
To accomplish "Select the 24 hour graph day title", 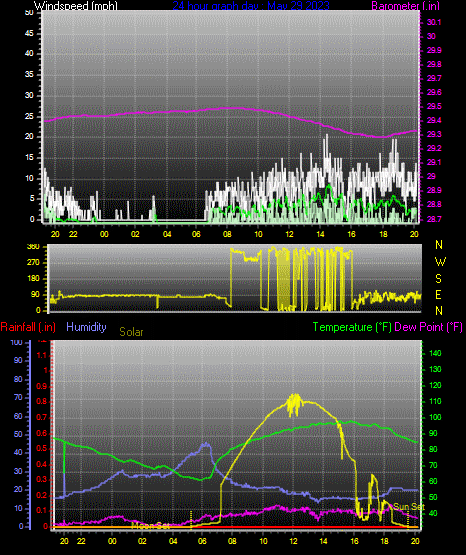I will click(251, 6).
